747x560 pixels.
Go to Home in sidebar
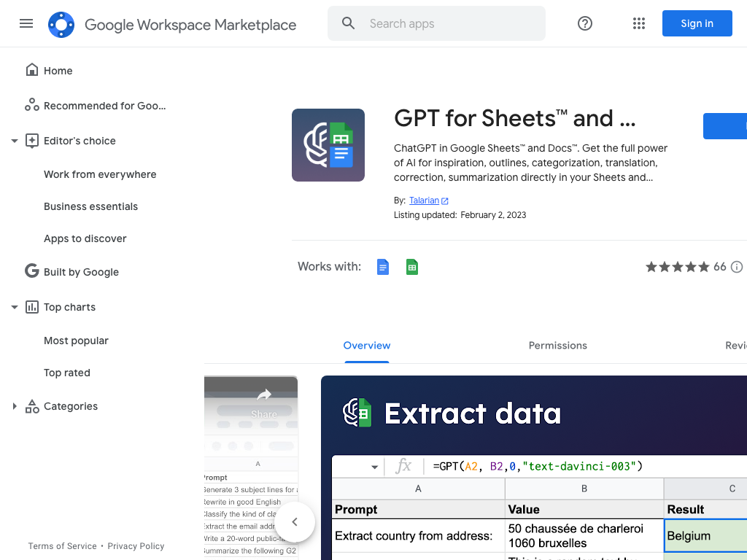58,71
